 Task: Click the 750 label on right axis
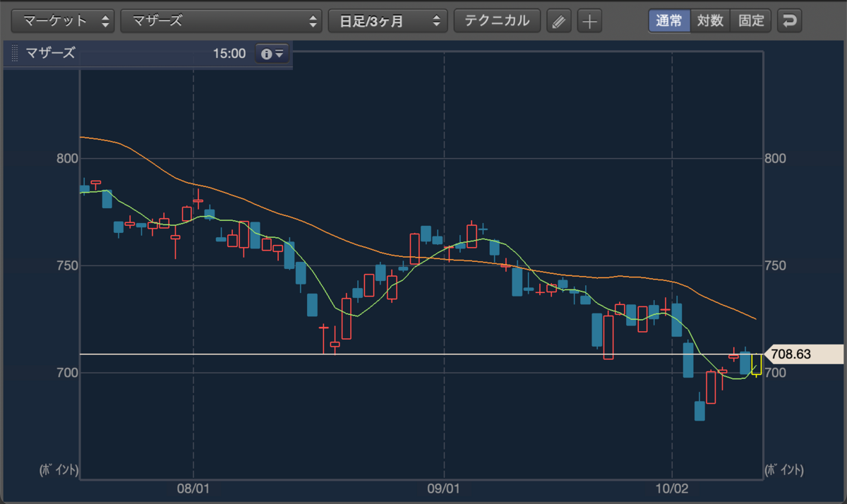click(x=776, y=266)
